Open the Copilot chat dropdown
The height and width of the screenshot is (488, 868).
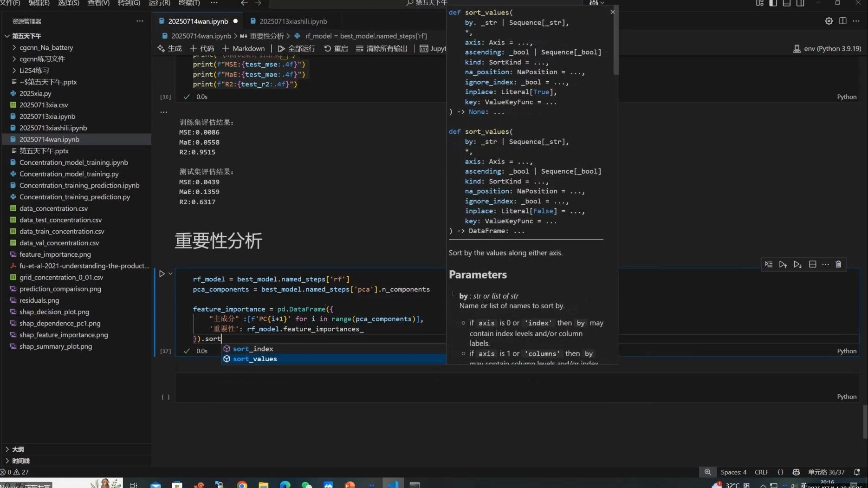(x=596, y=3)
